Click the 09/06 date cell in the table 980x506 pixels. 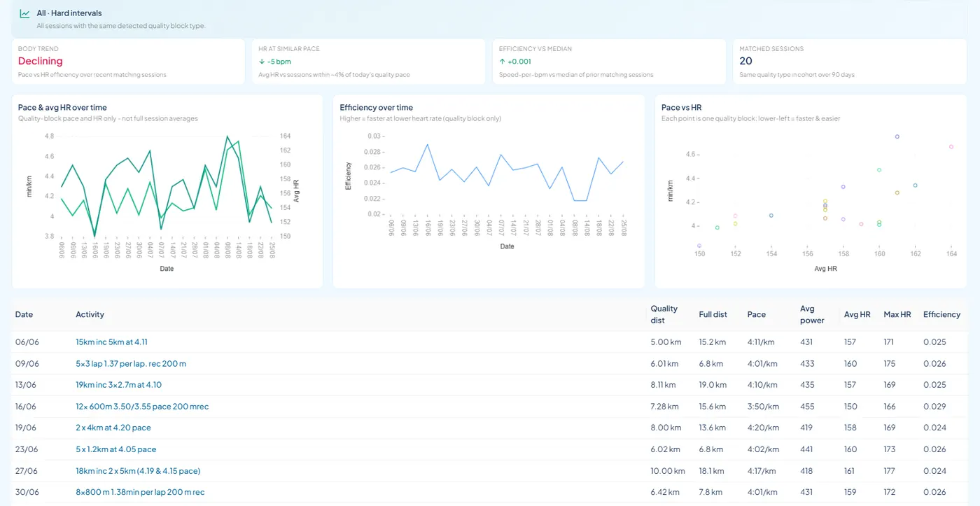[x=27, y=364]
